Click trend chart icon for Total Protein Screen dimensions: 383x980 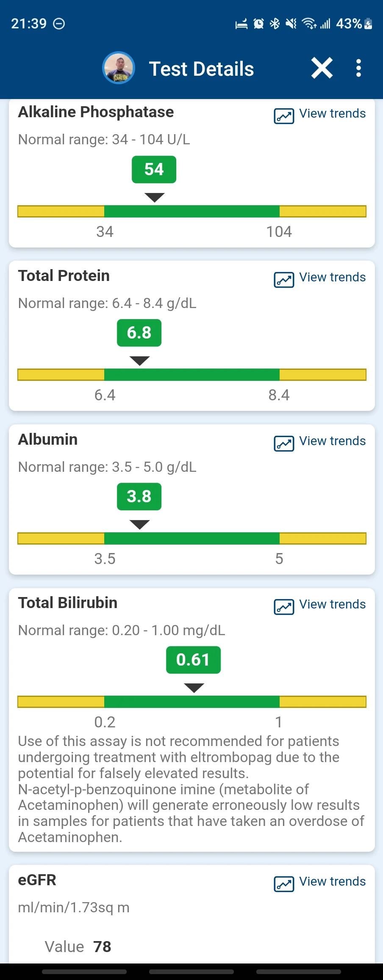(284, 280)
